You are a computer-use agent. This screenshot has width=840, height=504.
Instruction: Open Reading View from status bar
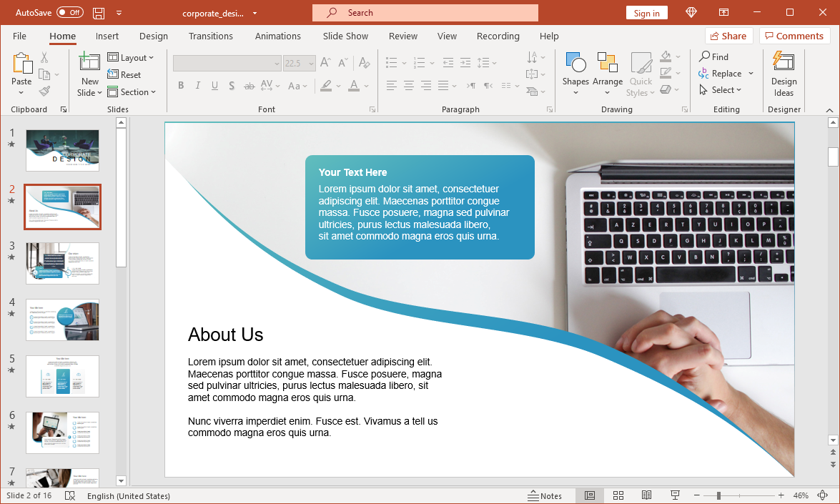pos(646,495)
